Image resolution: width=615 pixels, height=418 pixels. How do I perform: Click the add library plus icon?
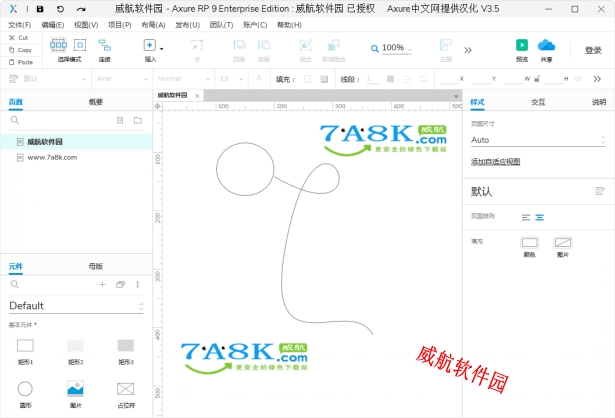(102, 285)
